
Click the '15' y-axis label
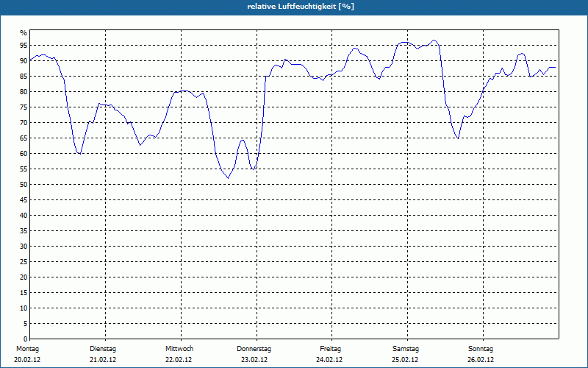(x=24, y=292)
